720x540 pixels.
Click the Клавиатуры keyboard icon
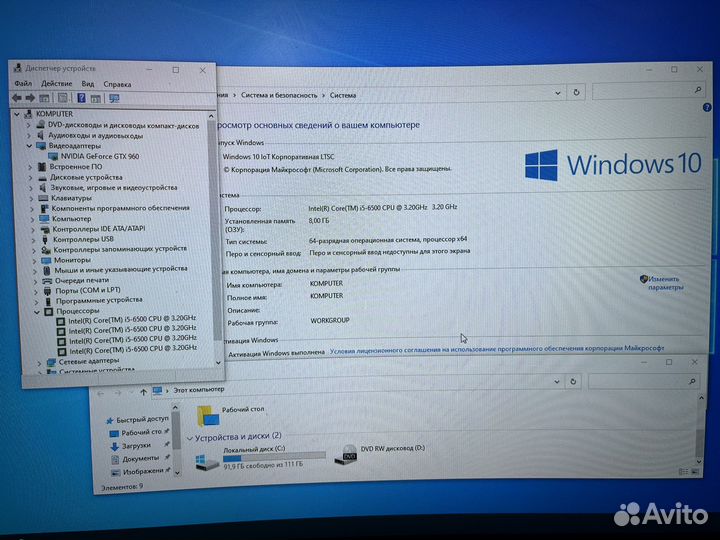44,198
